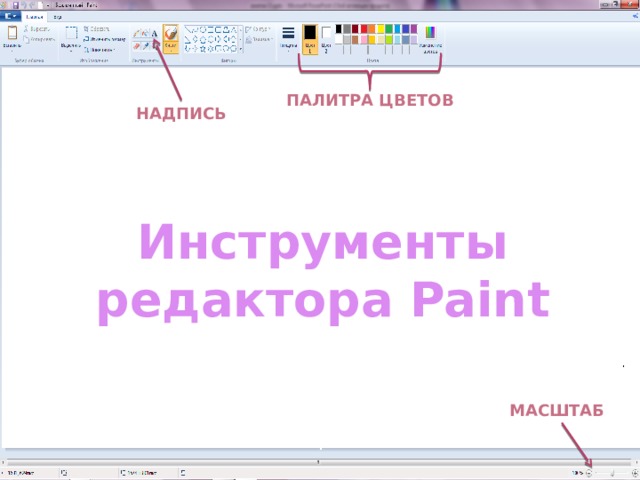Open the Толщина line thickness selector
Viewport: 640px width, 480px height.
click(289, 39)
